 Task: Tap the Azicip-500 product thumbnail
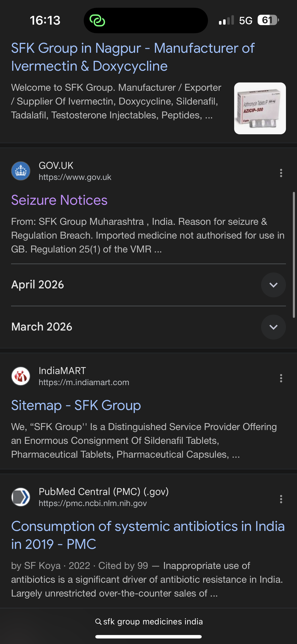pos(260,108)
